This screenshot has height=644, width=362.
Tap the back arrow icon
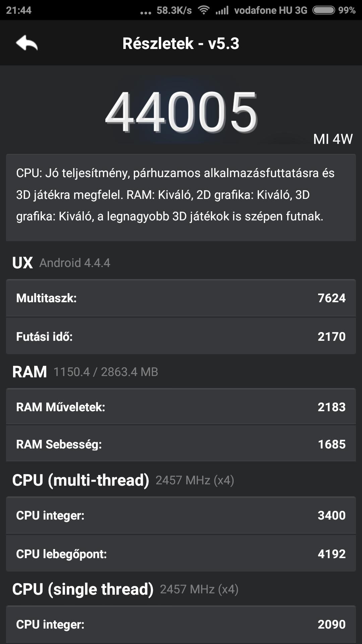coord(26,43)
